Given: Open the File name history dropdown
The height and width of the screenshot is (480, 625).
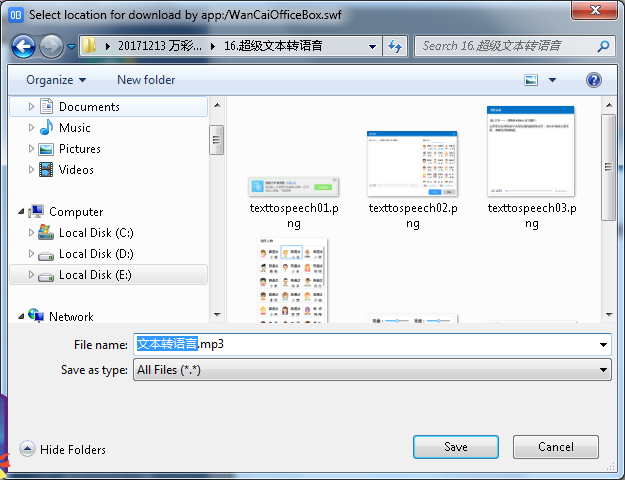Looking at the screenshot, I should 603,345.
